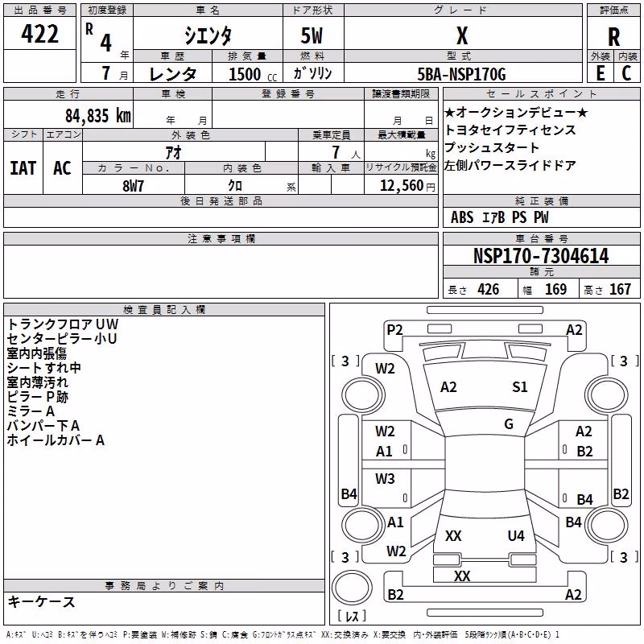The width and height of the screenshot is (644, 644).
Task: Click the 車台番号 header
Action: pyautogui.click(x=542, y=238)
